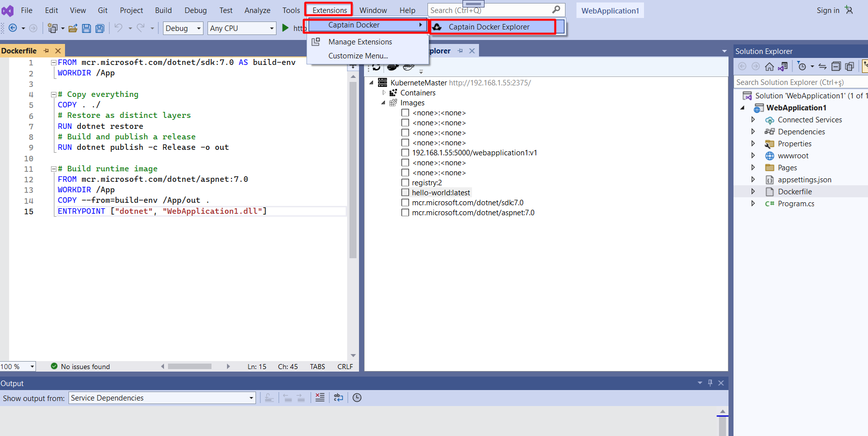This screenshot has height=436, width=868.
Task: Click the Sign in link
Action: click(827, 10)
